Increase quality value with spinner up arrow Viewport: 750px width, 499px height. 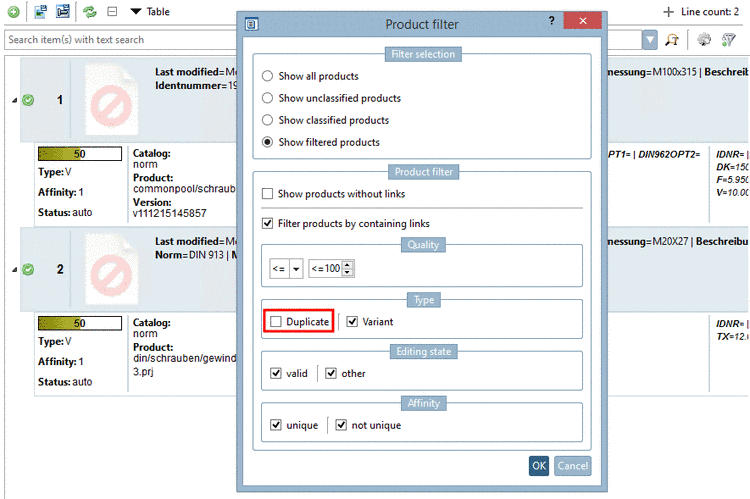pyautogui.click(x=348, y=265)
